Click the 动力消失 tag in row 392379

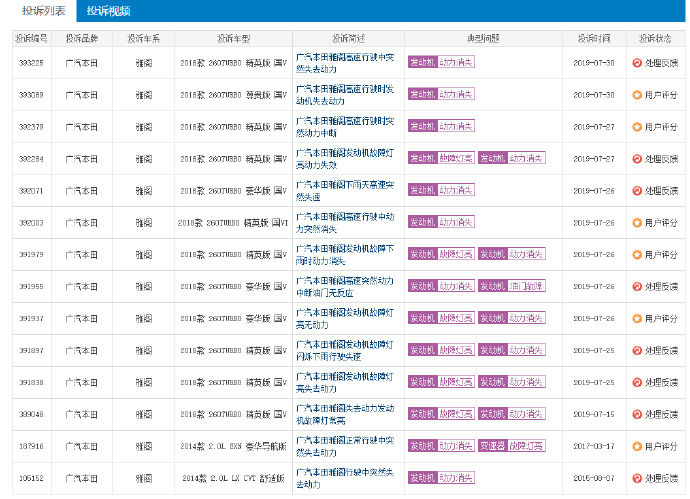457,127
